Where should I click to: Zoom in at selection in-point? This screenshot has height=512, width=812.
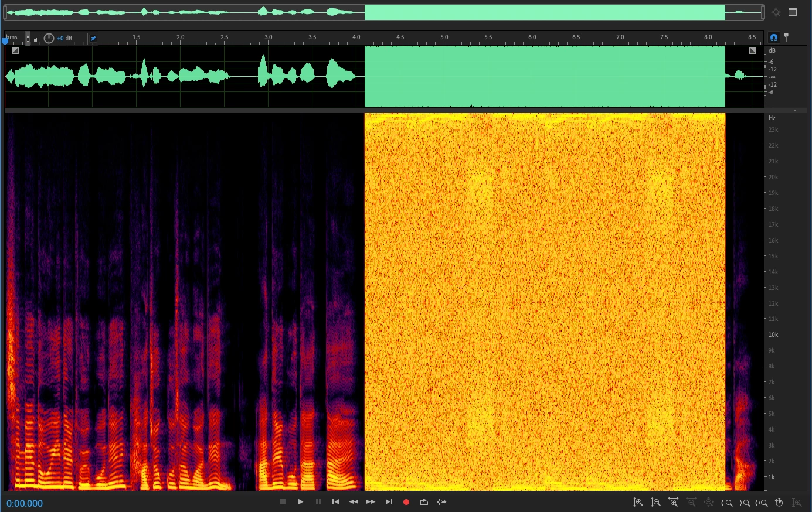[x=726, y=503]
